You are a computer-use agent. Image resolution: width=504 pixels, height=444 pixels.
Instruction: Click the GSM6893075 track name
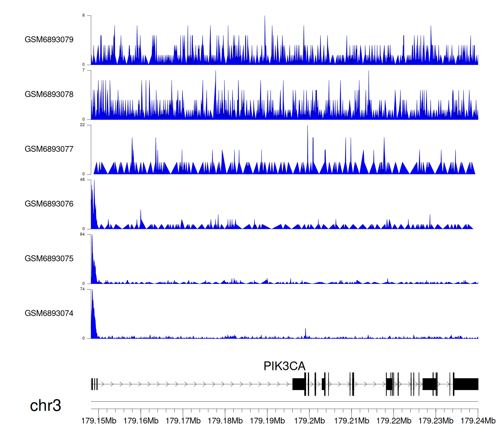click(x=49, y=259)
